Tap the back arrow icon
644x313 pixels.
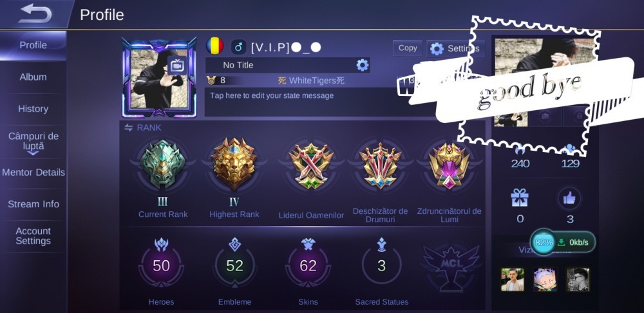pos(35,14)
